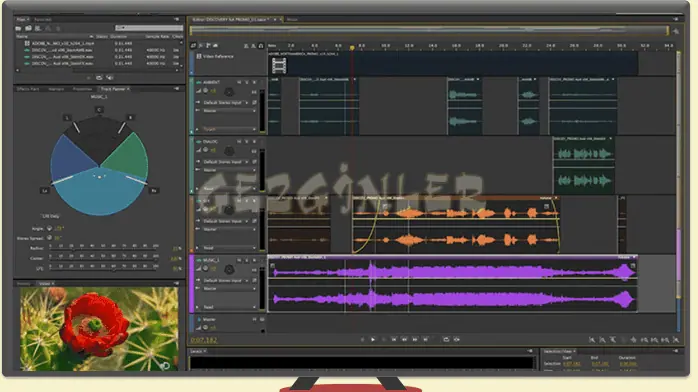698x392 pixels.
Task: Click the film strip thumbnail in Video Reference track
Action: click(279, 66)
